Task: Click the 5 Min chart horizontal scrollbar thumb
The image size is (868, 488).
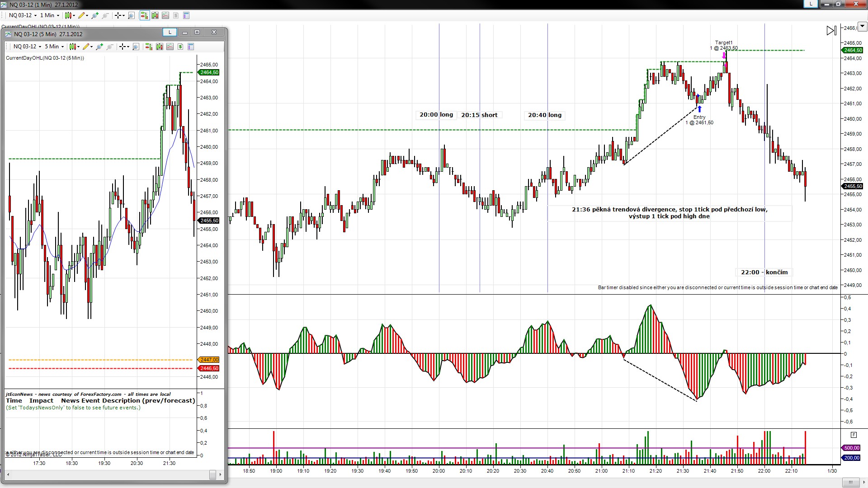Action: [x=212, y=474]
